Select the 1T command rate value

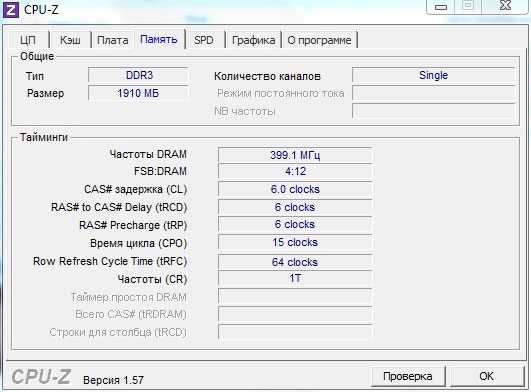(x=295, y=278)
